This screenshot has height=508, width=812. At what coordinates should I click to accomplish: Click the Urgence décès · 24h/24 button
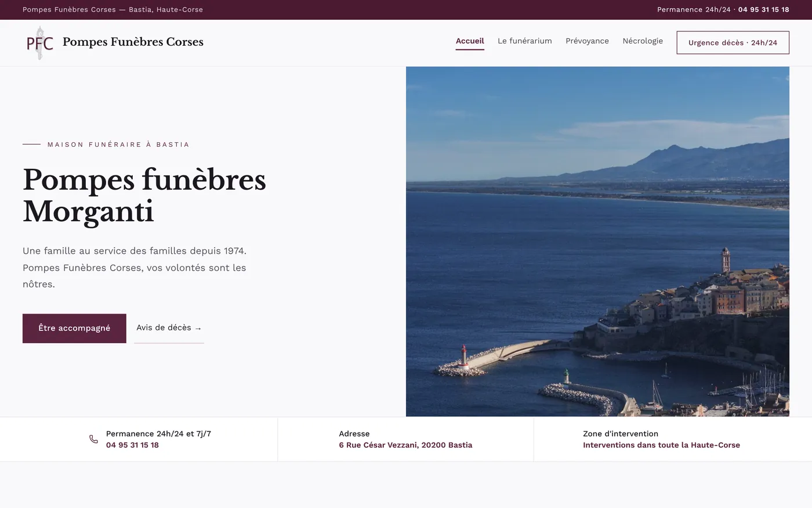733,42
